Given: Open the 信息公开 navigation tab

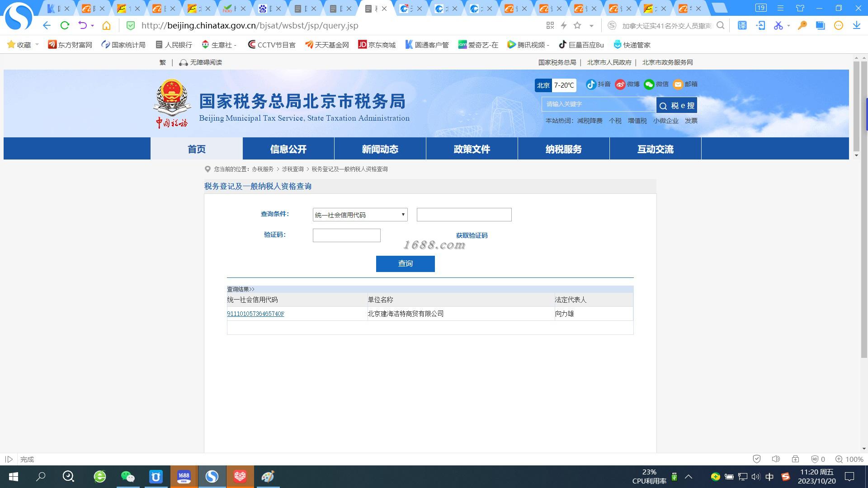Looking at the screenshot, I should click(288, 149).
